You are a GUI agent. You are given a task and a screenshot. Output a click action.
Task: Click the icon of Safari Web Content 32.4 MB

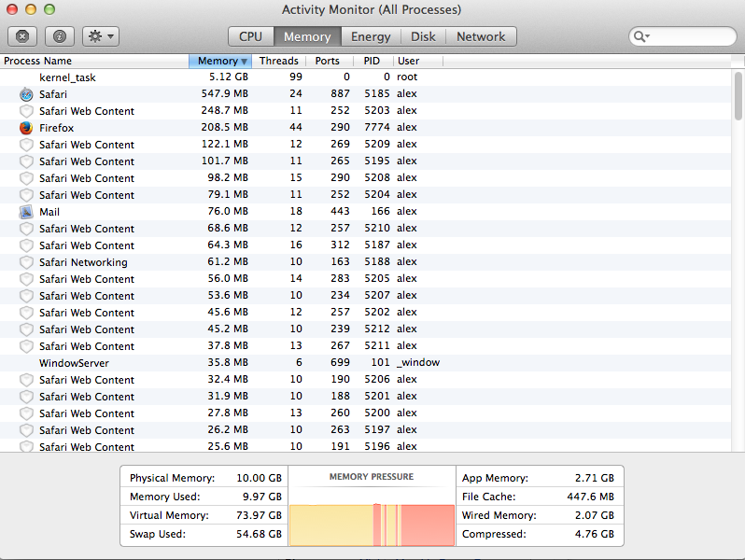[x=26, y=380]
